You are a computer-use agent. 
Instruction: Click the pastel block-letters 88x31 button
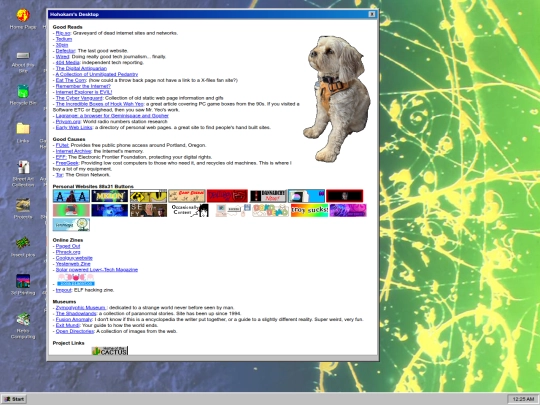270,210
